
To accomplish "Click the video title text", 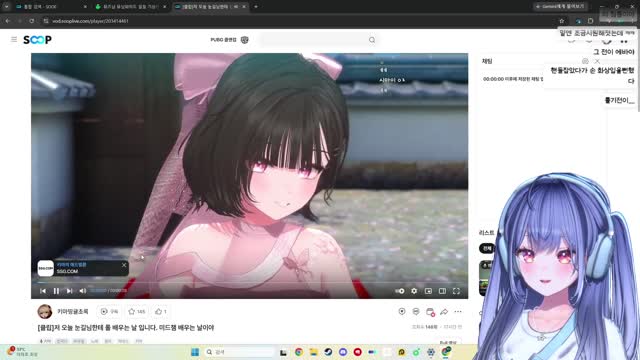I will coord(126,327).
